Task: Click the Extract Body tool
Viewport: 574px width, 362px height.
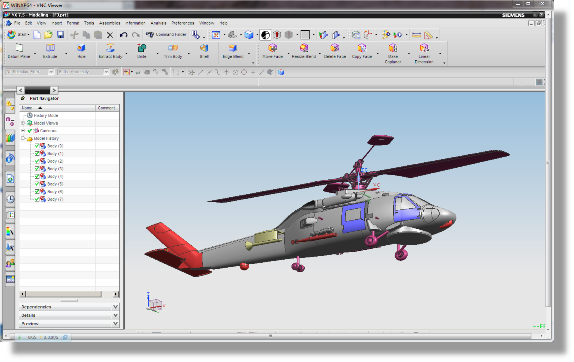Action: pos(110,51)
